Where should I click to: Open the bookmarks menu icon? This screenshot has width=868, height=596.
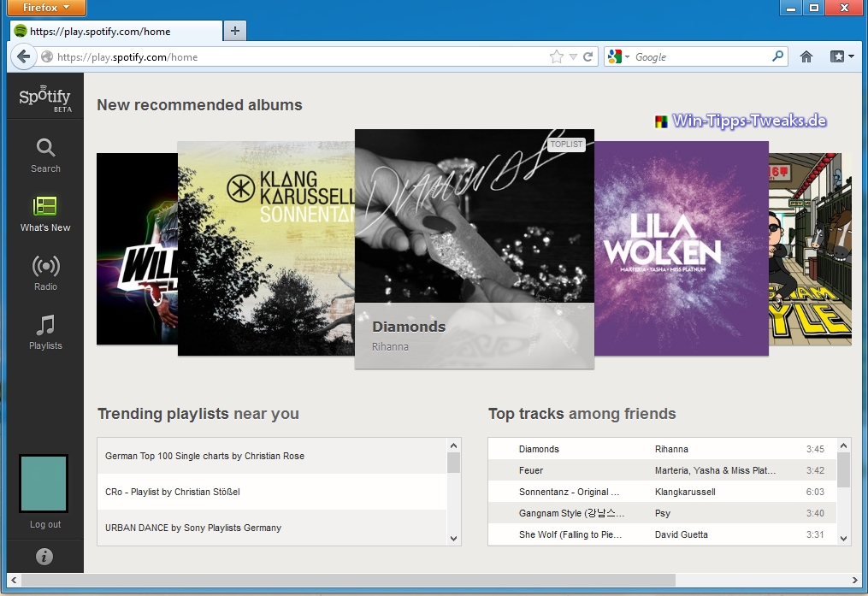point(842,56)
